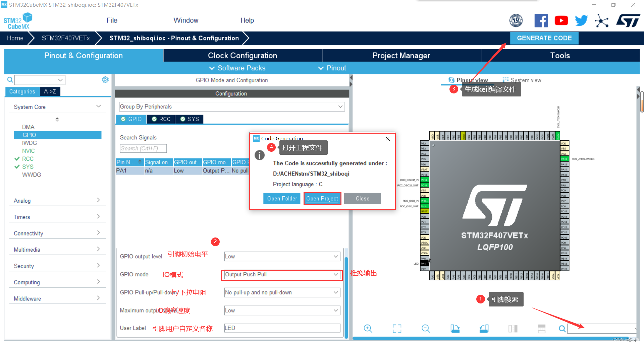Open STM32CubeMX Facebook page icon
644x345 pixels.
(541, 20)
